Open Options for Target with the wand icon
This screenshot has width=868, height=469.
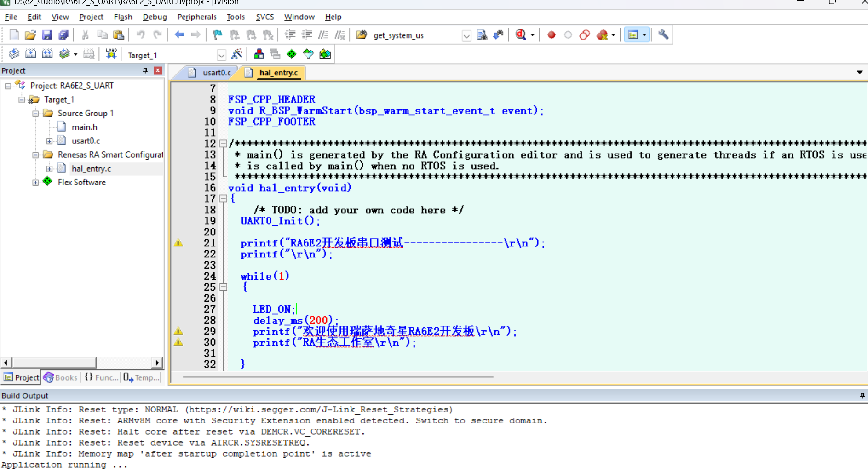(237, 54)
